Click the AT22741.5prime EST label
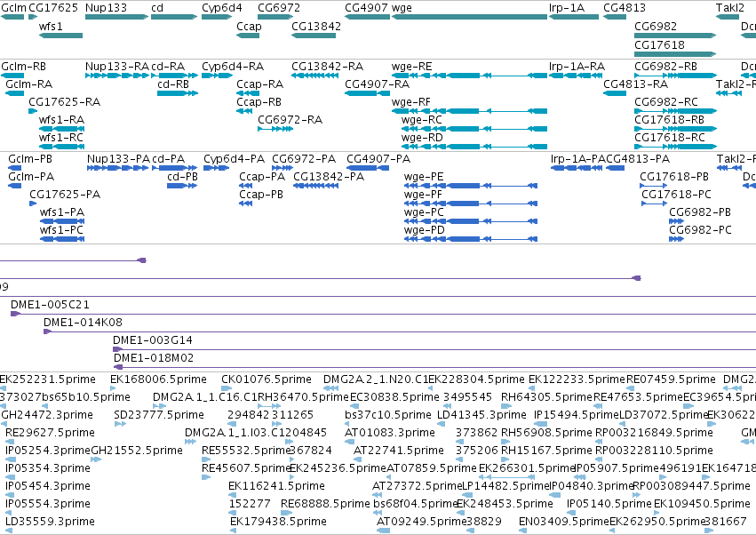Image resolution: width=756 pixels, height=535 pixels. 399,451
